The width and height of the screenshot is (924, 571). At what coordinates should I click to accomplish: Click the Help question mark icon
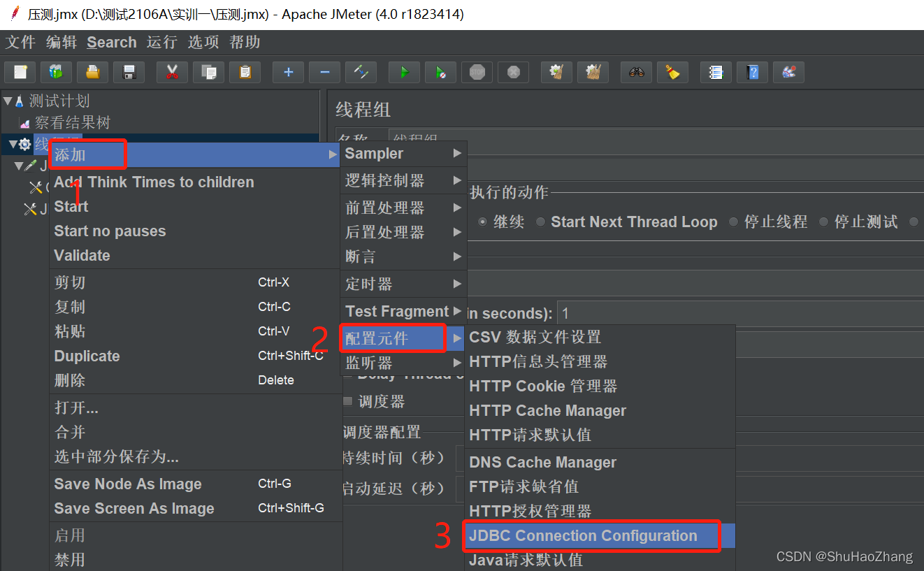pos(753,72)
